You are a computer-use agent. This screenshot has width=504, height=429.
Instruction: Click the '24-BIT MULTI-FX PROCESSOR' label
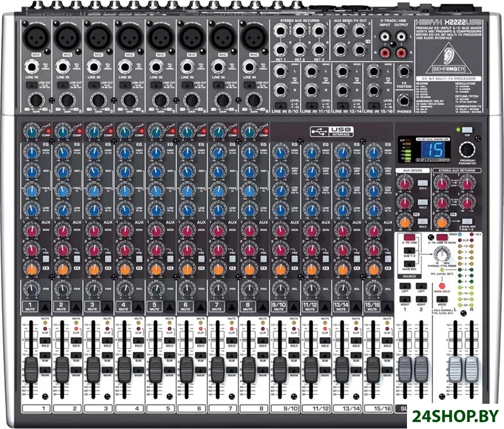[x=449, y=78]
